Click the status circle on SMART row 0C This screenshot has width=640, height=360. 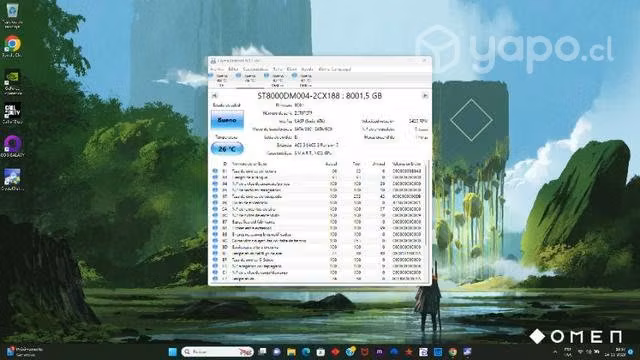[215, 216]
